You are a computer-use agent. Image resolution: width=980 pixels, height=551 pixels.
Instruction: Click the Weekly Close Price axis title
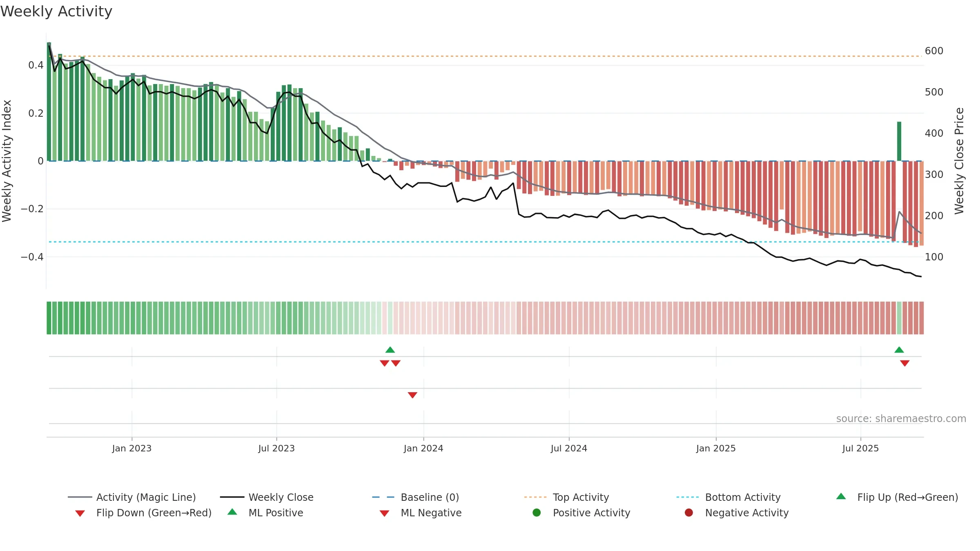click(x=959, y=161)
